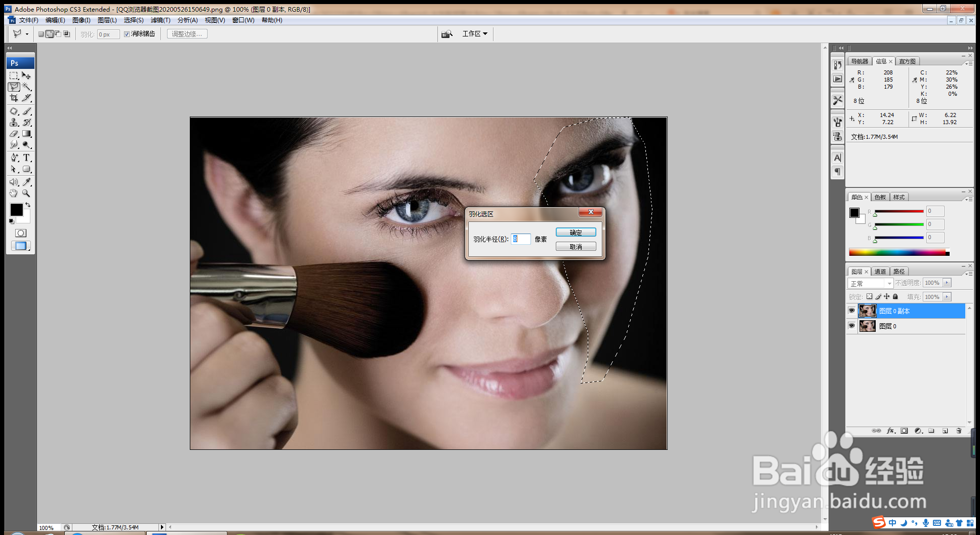Viewport: 980px width, 535px height.
Task: Click 取消 to cancel feather dialog
Action: point(576,247)
